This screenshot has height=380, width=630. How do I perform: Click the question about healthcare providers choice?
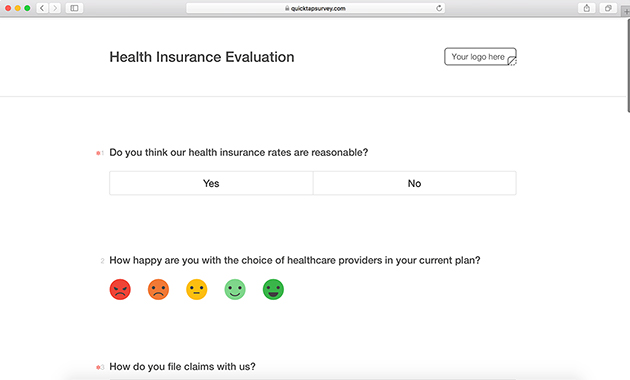pyautogui.click(x=295, y=260)
